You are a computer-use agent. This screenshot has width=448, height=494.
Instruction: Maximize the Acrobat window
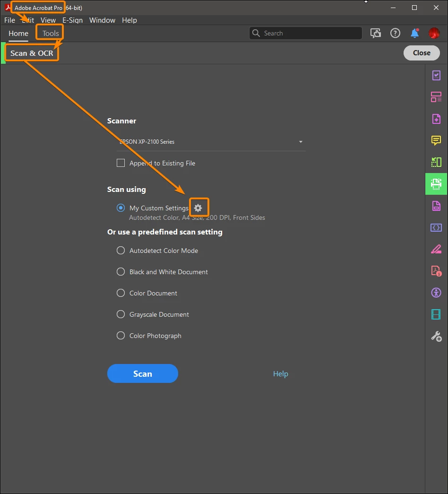pyautogui.click(x=414, y=8)
